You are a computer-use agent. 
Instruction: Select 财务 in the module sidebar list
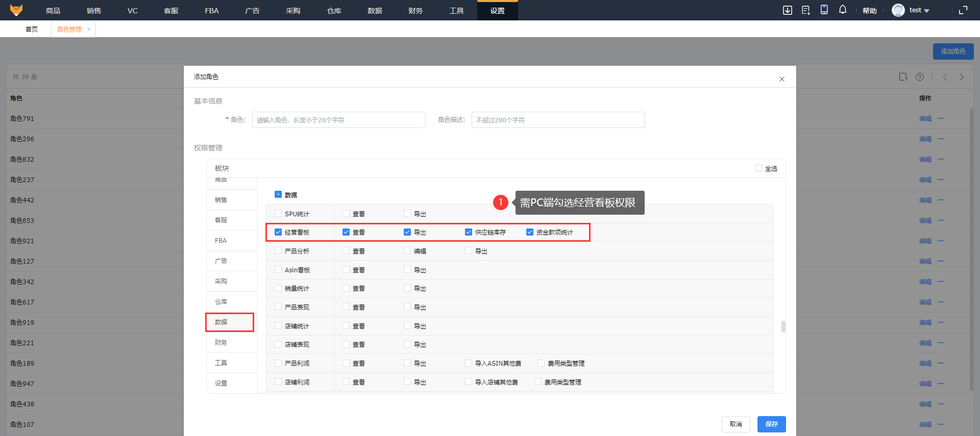click(221, 343)
